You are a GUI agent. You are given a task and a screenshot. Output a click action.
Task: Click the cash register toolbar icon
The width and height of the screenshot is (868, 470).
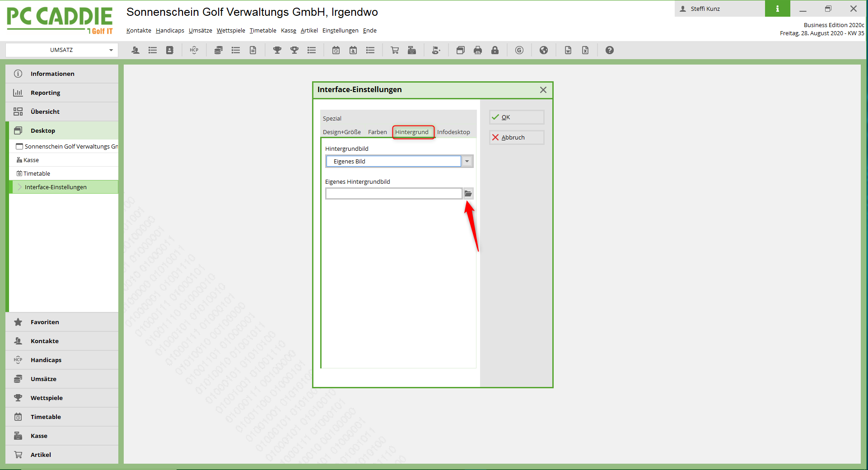click(412, 50)
